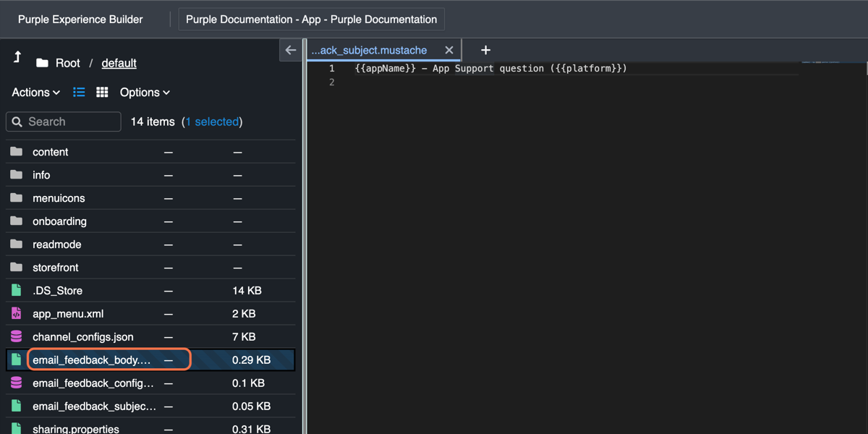Select the content folder row
Screen dimensions: 868x434
pos(150,152)
